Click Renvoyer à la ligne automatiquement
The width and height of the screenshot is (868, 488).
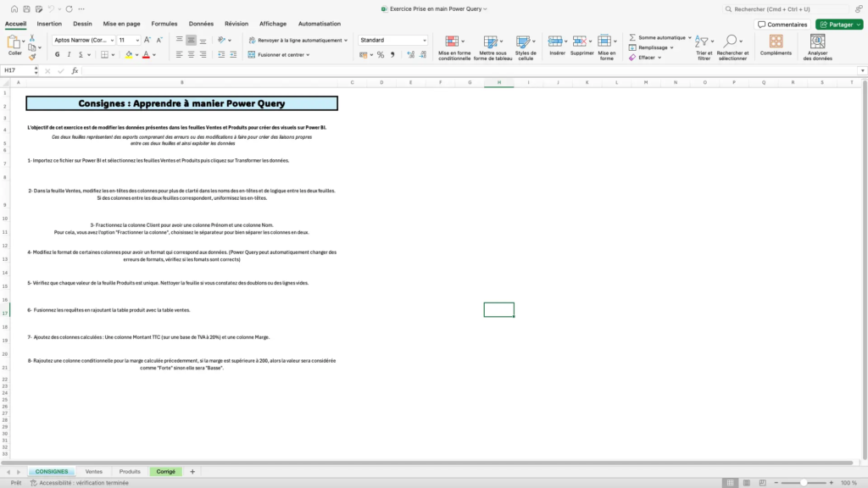pyautogui.click(x=298, y=40)
